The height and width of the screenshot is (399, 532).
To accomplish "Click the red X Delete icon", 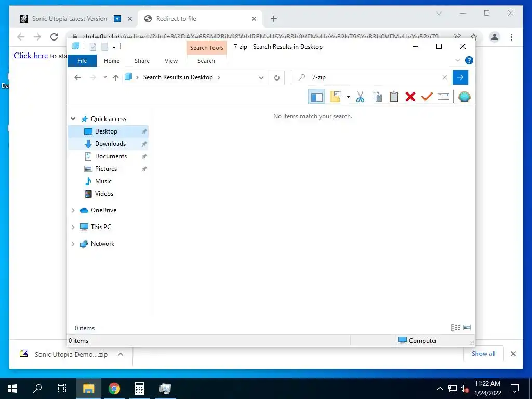I will (x=410, y=97).
